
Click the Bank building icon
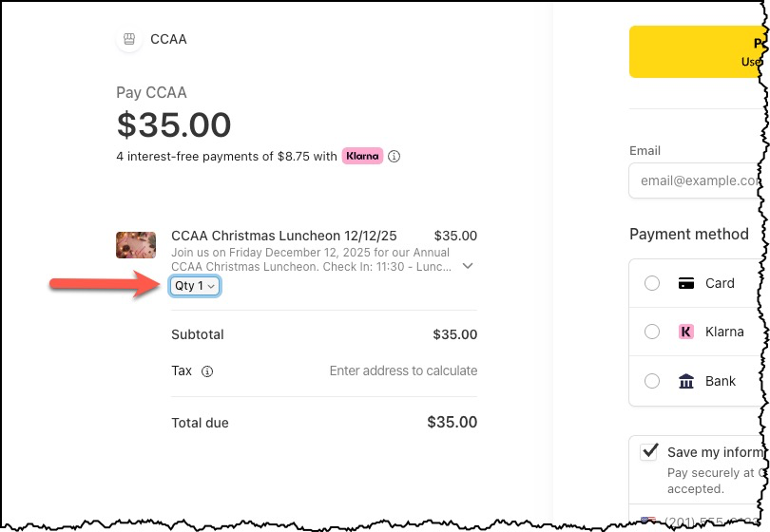point(686,382)
